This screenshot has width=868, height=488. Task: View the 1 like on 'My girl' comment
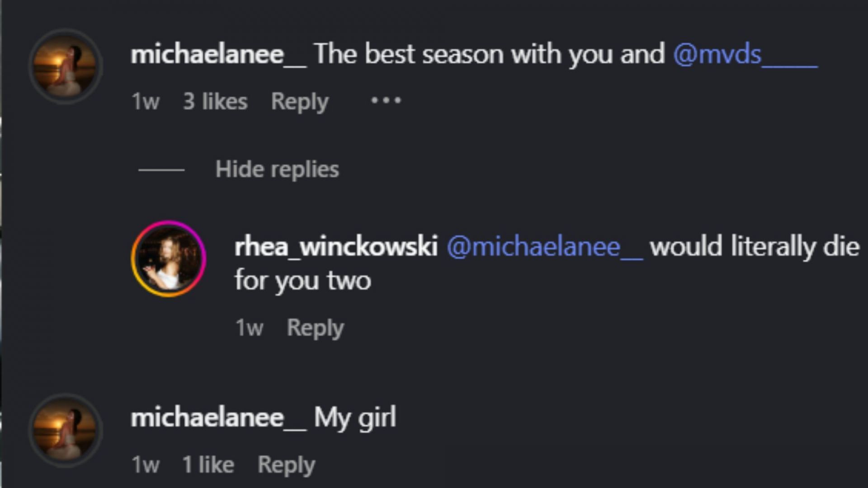208,465
